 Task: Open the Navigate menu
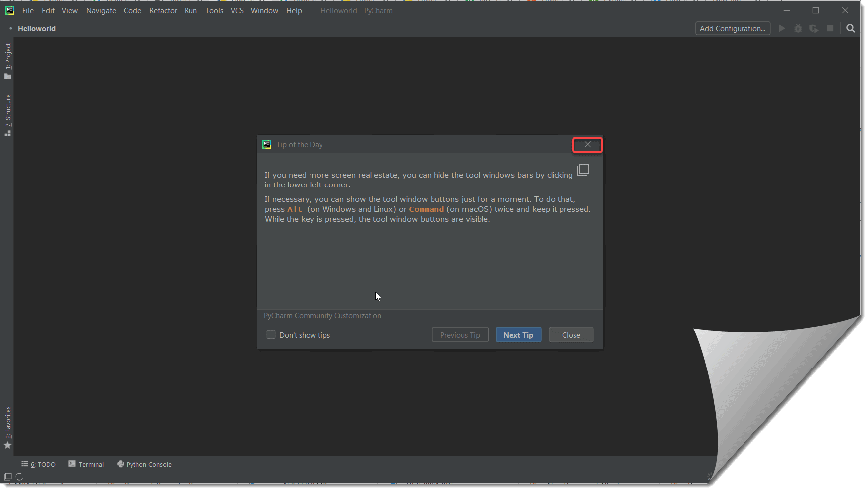click(101, 10)
